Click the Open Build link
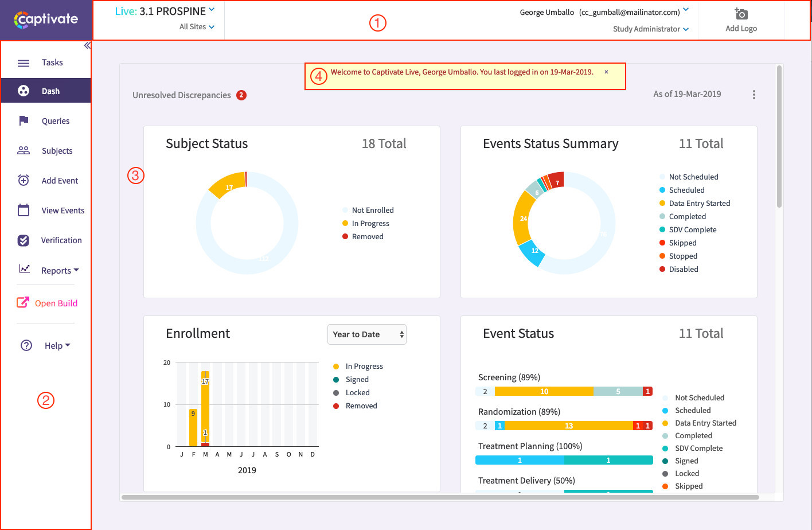 click(x=56, y=303)
